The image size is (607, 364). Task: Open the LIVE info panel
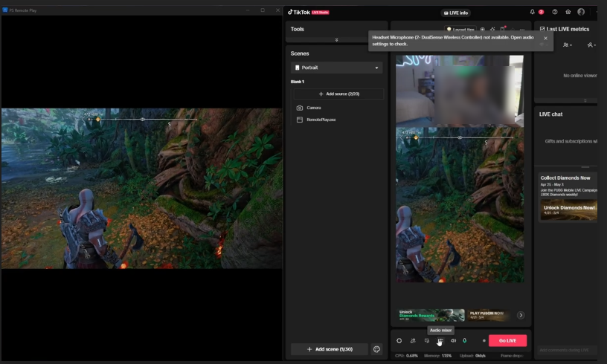456,13
